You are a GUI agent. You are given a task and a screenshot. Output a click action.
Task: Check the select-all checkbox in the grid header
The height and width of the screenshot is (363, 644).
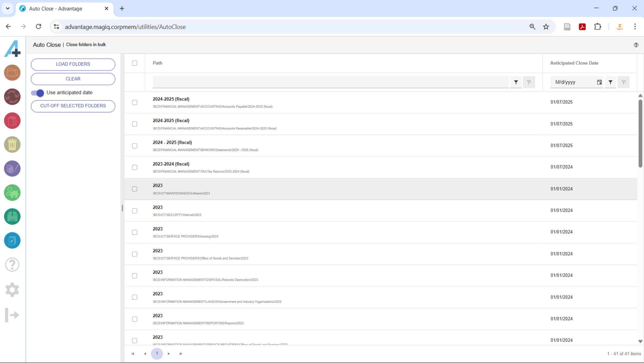134,63
